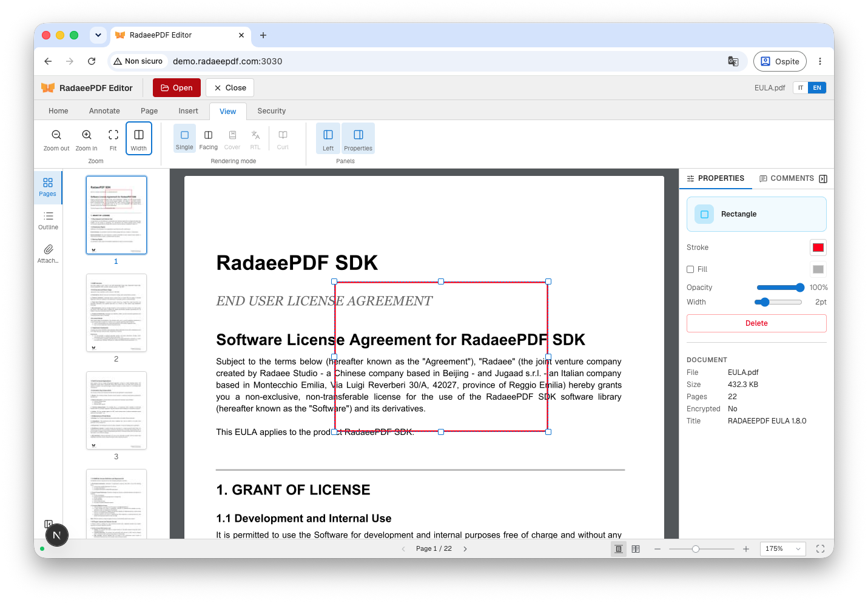Screen dimensions: 868x603
Task: Go back in browser history
Action: (48, 61)
